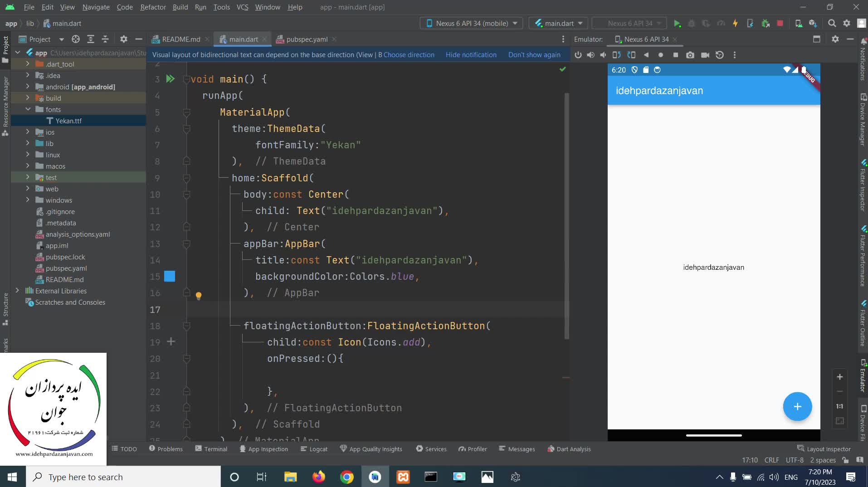Click the yellow lightbulb intention icon
This screenshot has height=487, width=868.
pos(198,296)
